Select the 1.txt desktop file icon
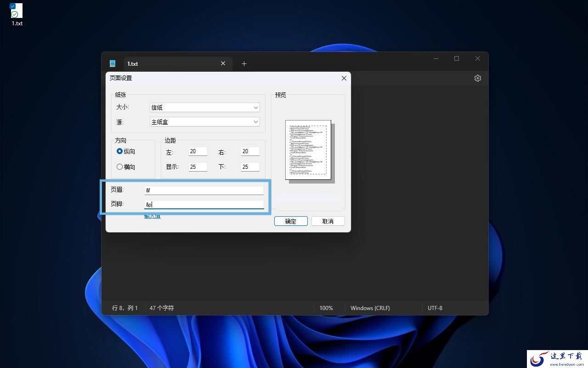Screen dimensions: 588x368 point(17,14)
